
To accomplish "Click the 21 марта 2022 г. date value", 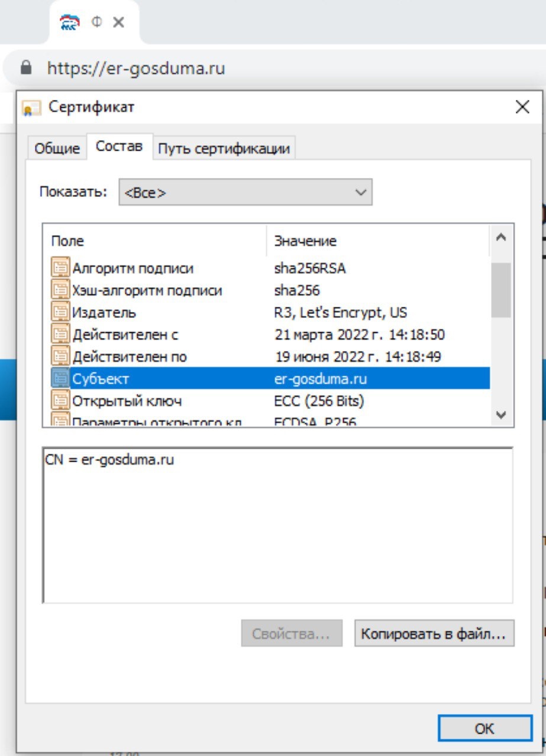I will click(x=360, y=335).
